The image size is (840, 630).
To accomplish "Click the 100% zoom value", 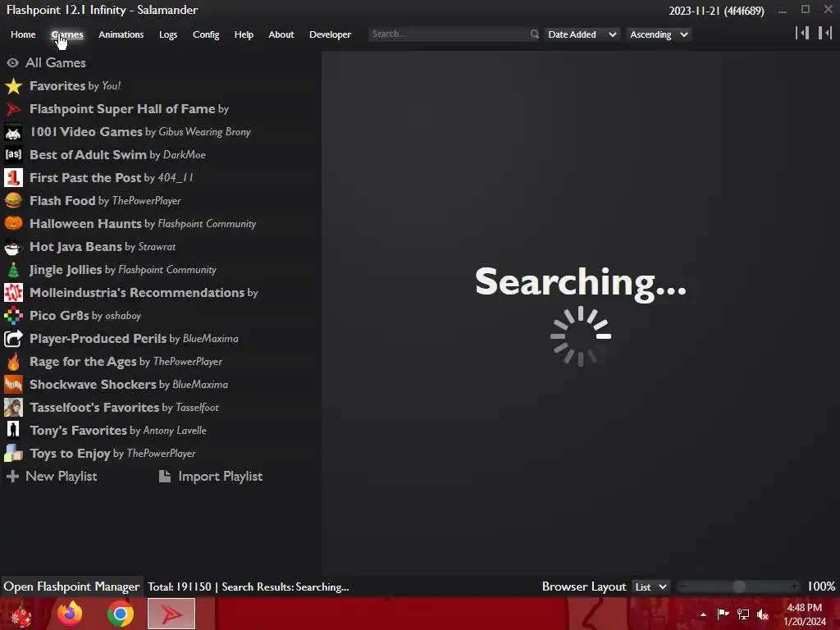I will (x=821, y=587).
